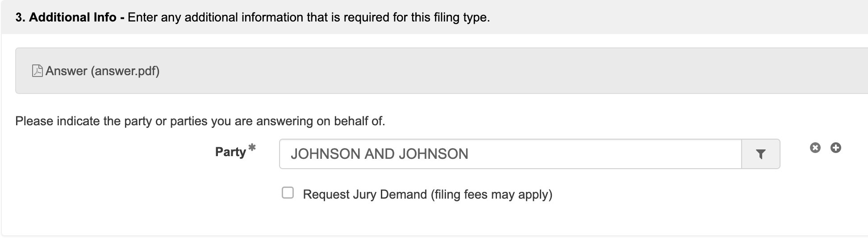Click the Party field label
The height and width of the screenshot is (238, 868).
pos(230,152)
